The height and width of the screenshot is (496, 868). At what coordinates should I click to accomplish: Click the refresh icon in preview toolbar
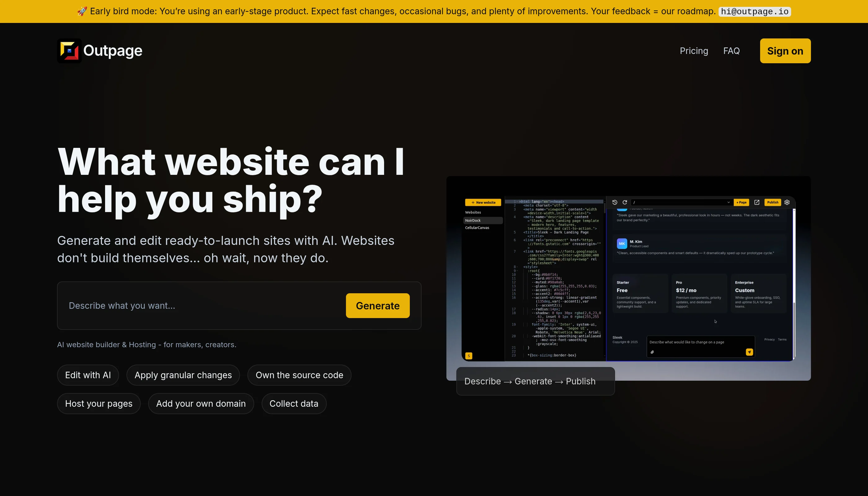coord(625,202)
